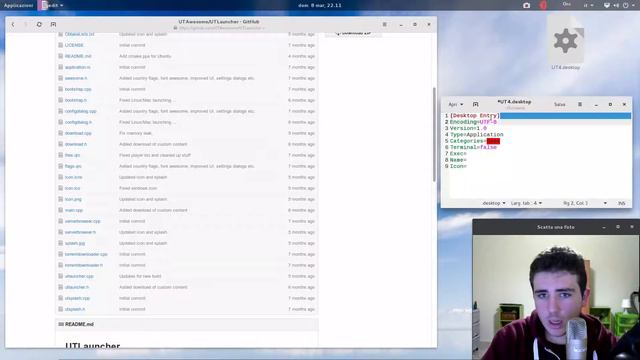Open the splash.jpg file link

coord(75,244)
